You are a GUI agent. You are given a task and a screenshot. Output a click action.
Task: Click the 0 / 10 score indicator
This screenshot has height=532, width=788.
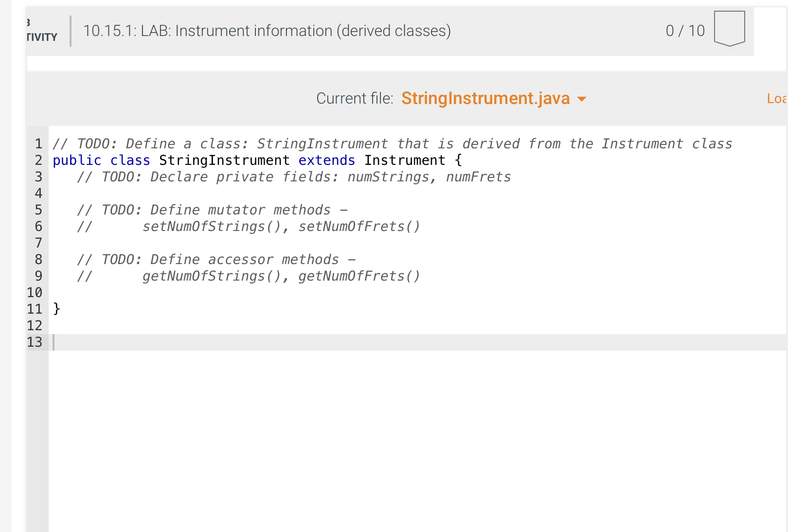point(685,31)
